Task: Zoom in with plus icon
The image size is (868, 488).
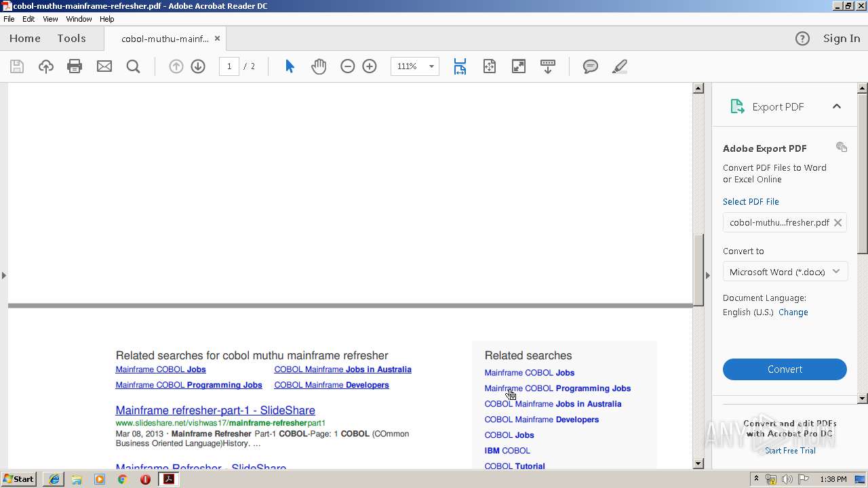Action: 370,66
